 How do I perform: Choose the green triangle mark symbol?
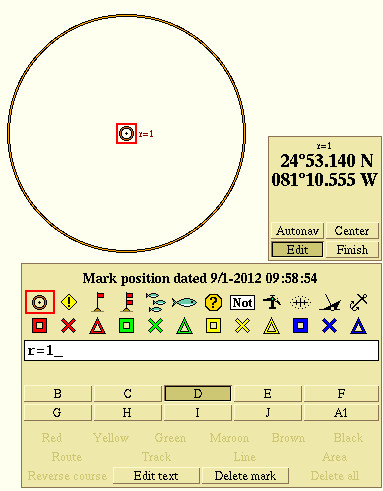point(184,326)
